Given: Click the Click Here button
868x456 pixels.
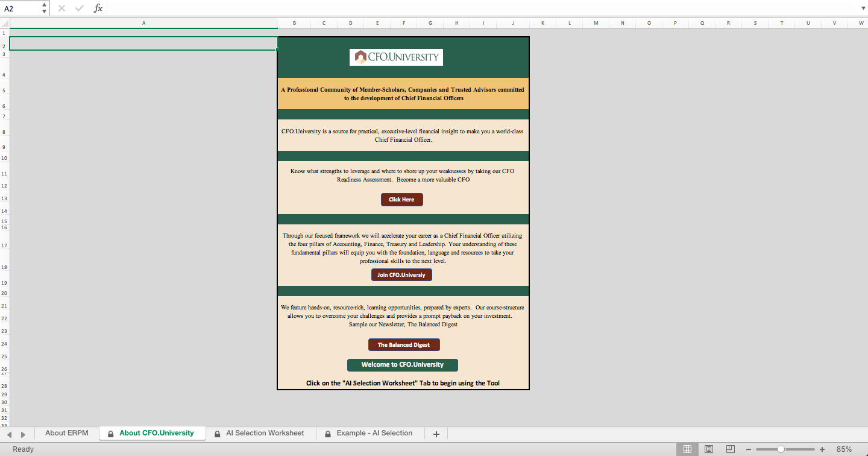Looking at the screenshot, I should coord(402,200).
